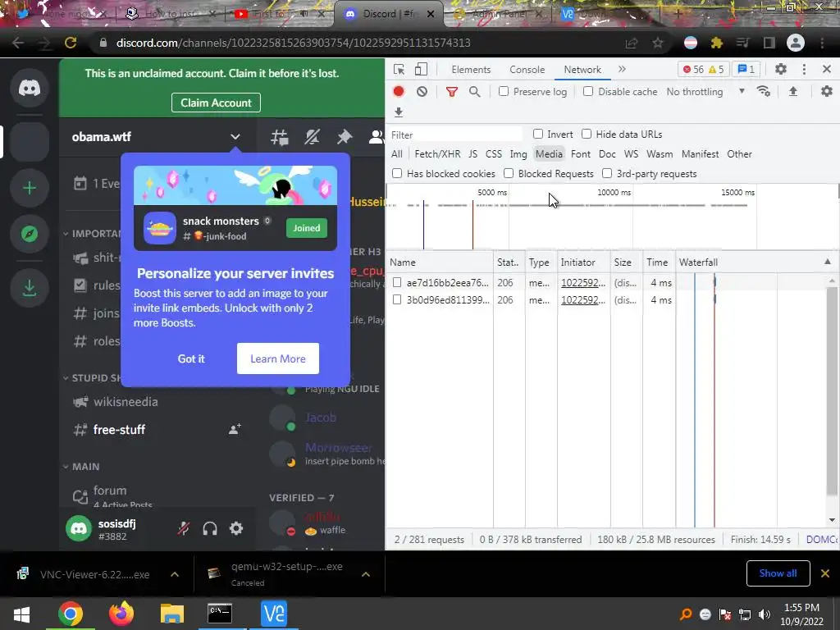Image resolution: width=840 pixels, height=630 pixels.
Task: Enable Preserve log checkbox
Action: click(504, 92)
